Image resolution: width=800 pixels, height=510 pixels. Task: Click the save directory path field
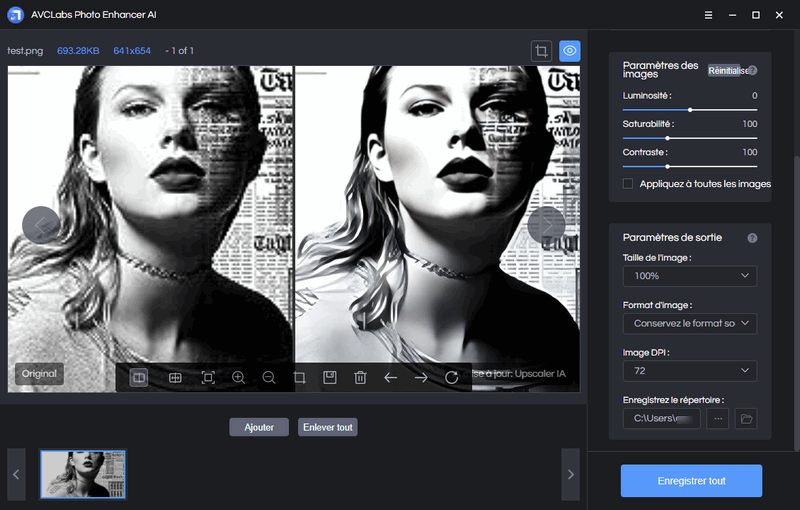[662, 419]
